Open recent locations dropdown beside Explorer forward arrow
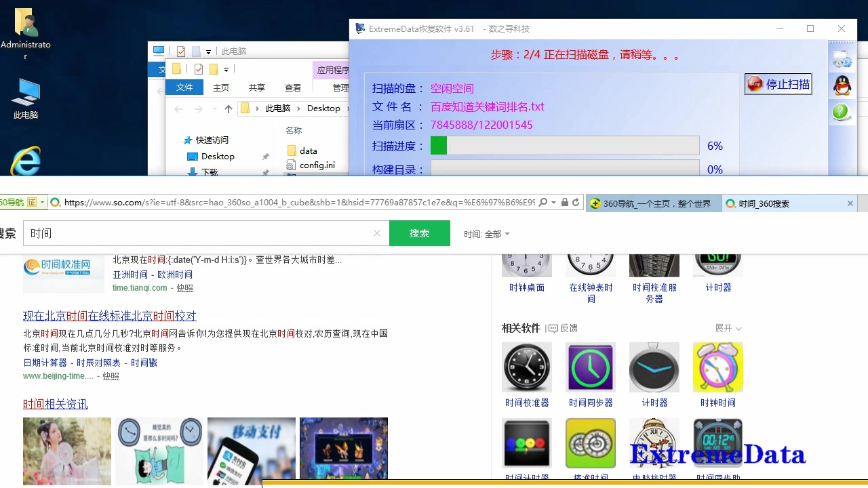Image resolution: width=868 pixels, height=488 pixels. [214, 108]
